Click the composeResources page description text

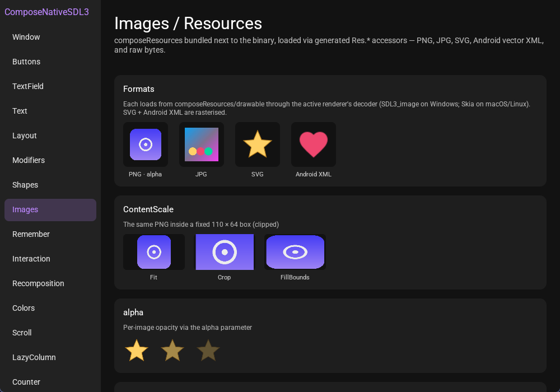[x=329, y=45]
